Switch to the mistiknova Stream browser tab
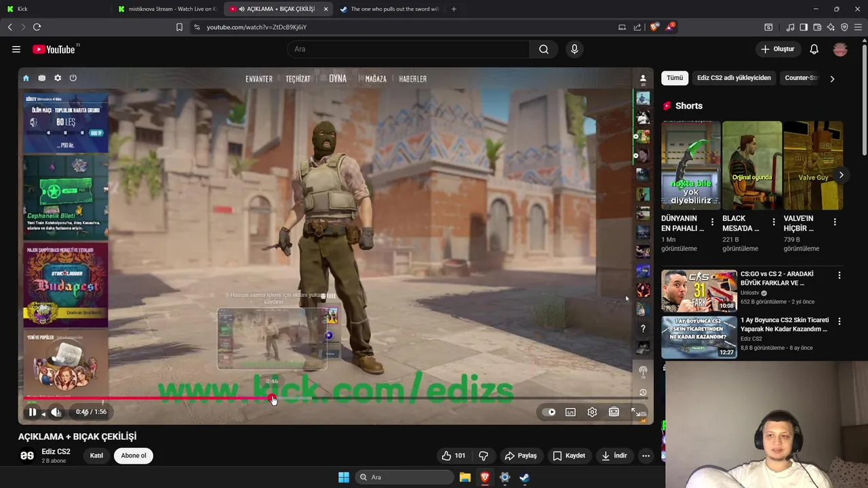868x488 pixels. pos(168,9)
